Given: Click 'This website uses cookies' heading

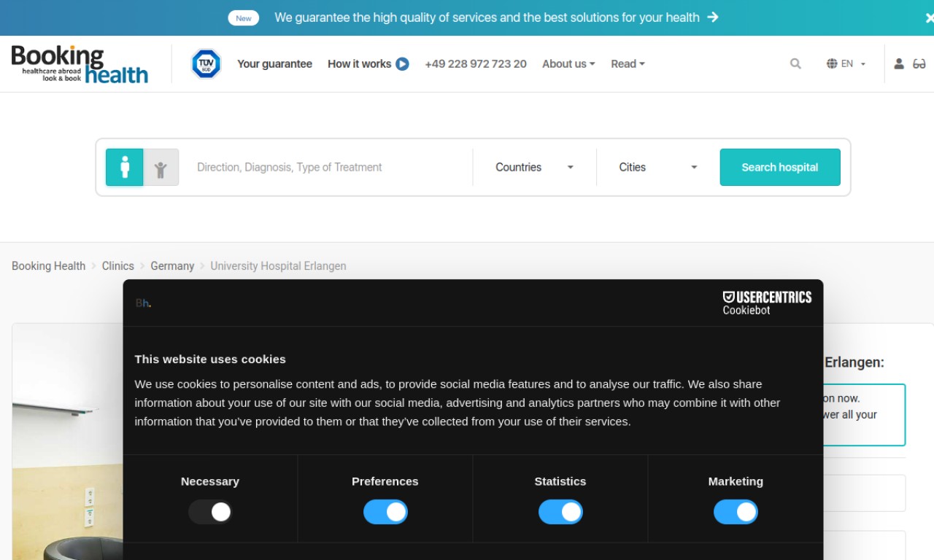Looking at the screenshot, I should [210, 359].
